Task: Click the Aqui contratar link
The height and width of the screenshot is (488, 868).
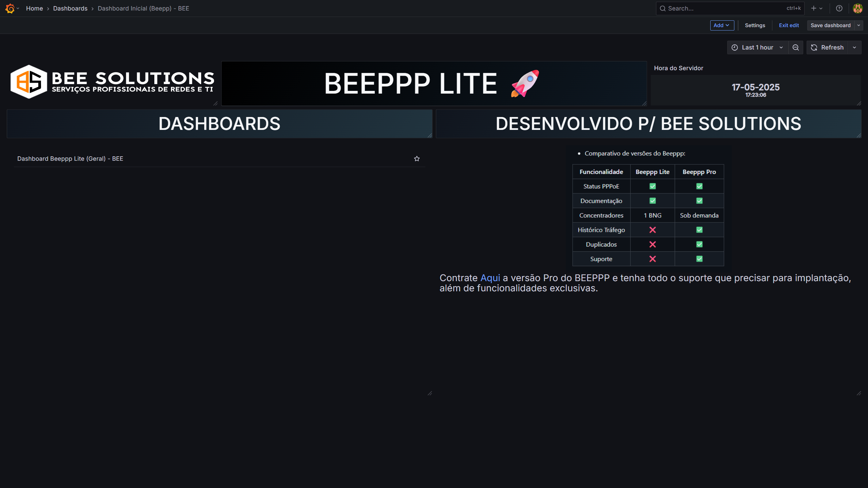Action: coord(489,277)
